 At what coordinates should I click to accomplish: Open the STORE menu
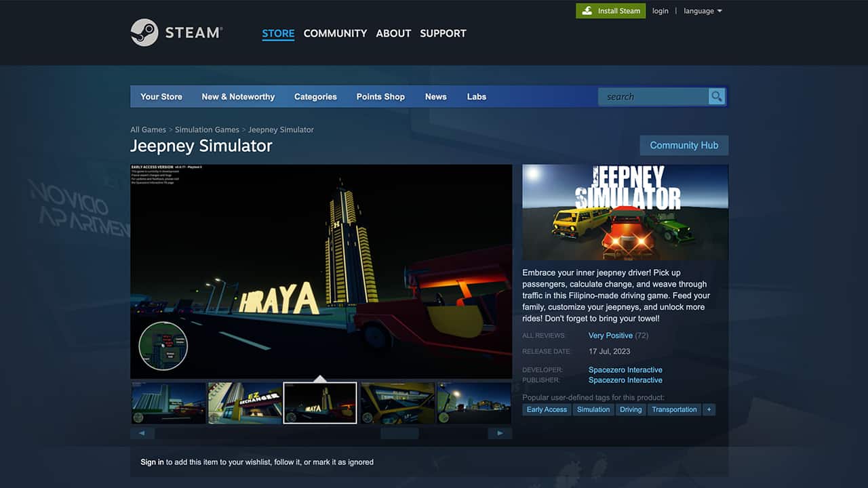coord(278,33)
